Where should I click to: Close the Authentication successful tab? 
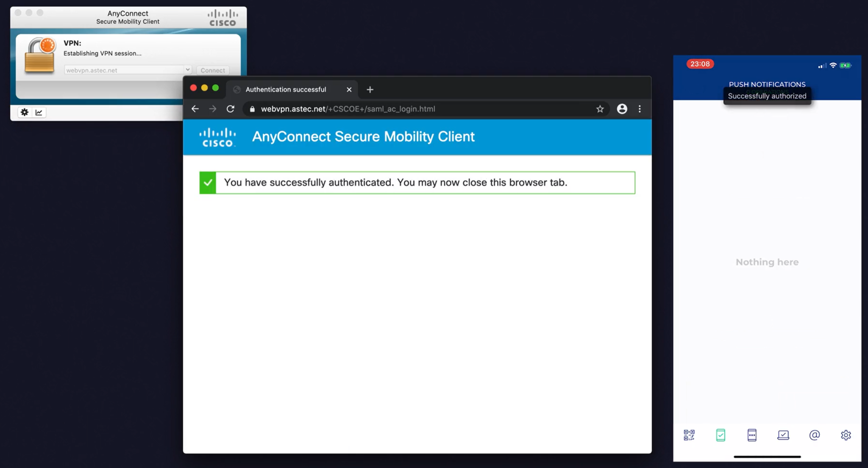click(349, 89)
